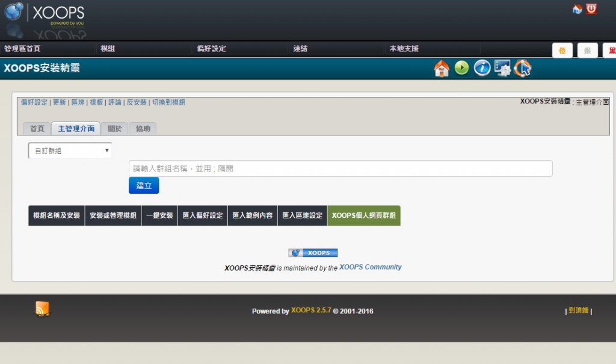Viewport: 616px width, 364px height.
Task: Expand the 自訂群組 dropdown
Action: pyautogui.click(x=70, y=151)
